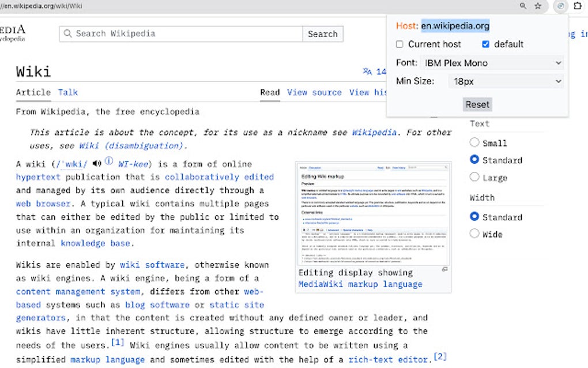Uncheck the default checkbox

coord(486,44)
